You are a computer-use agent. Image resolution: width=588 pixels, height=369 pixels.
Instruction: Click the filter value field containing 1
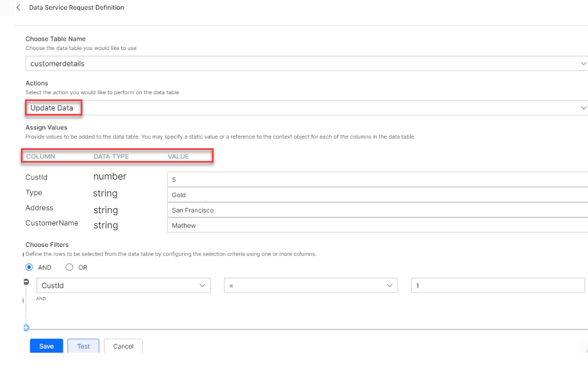(x=497, y=285)
